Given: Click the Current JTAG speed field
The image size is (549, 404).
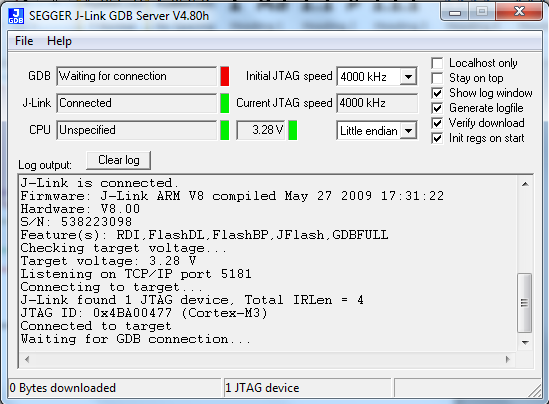Looking at the screenshot, I should pos(377,103).
